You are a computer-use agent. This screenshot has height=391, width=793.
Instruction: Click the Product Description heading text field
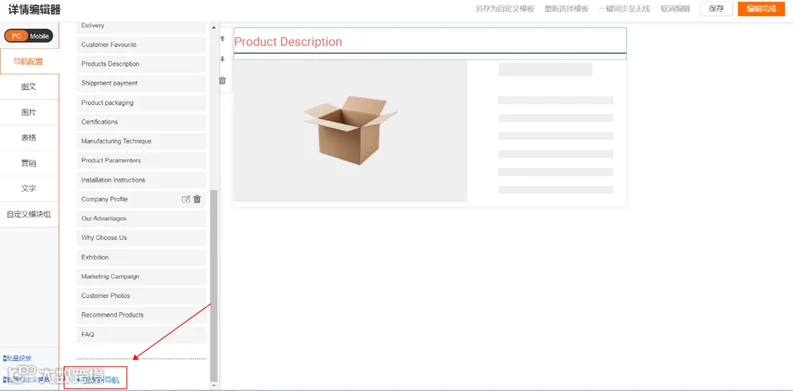(x=430, y=40)
